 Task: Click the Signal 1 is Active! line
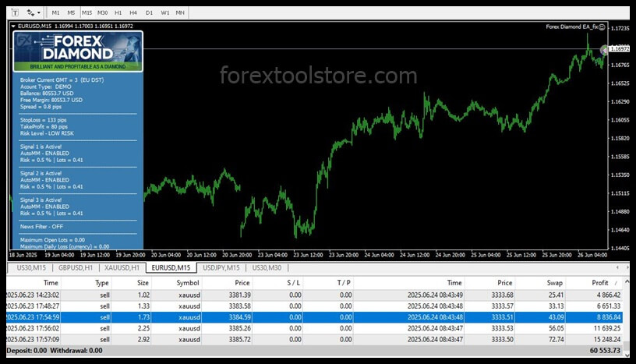click(41, 147)
